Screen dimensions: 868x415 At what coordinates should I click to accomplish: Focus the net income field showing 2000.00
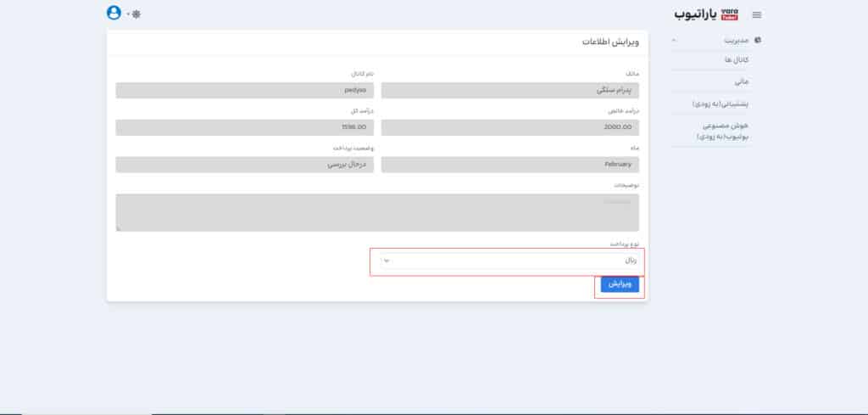[509, 127]
